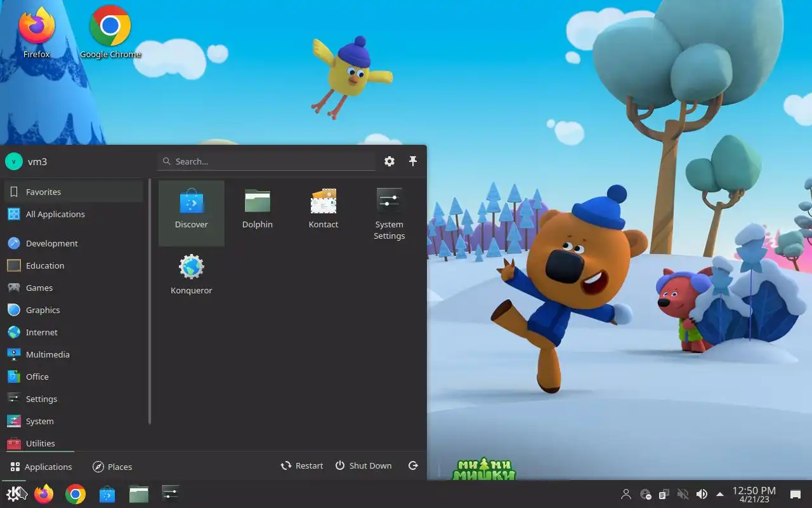
Task: Open the Development category
Action: click(74, 243)
